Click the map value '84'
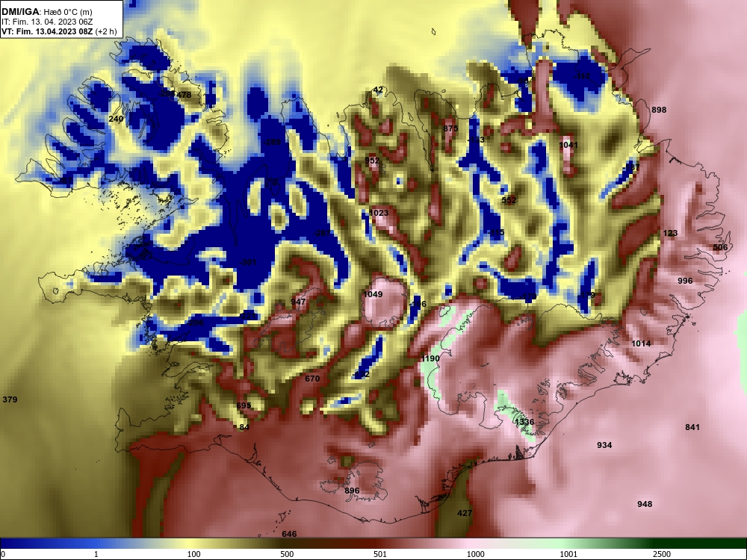Screen dimensions: 747x560 tap(244, 427)
